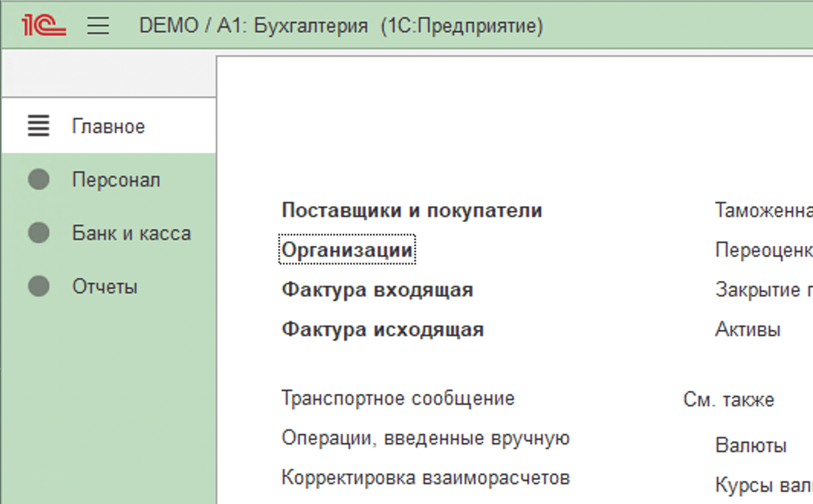Click the truncated Курсы вал… link
This screenshot has height=504, width=813.
pyautogui.click(x=763, y=485)
